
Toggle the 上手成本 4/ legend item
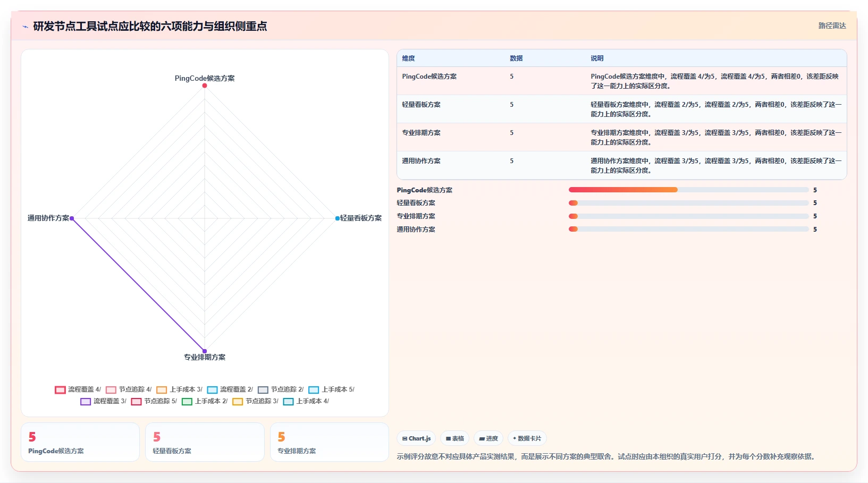tap(306, 401)
